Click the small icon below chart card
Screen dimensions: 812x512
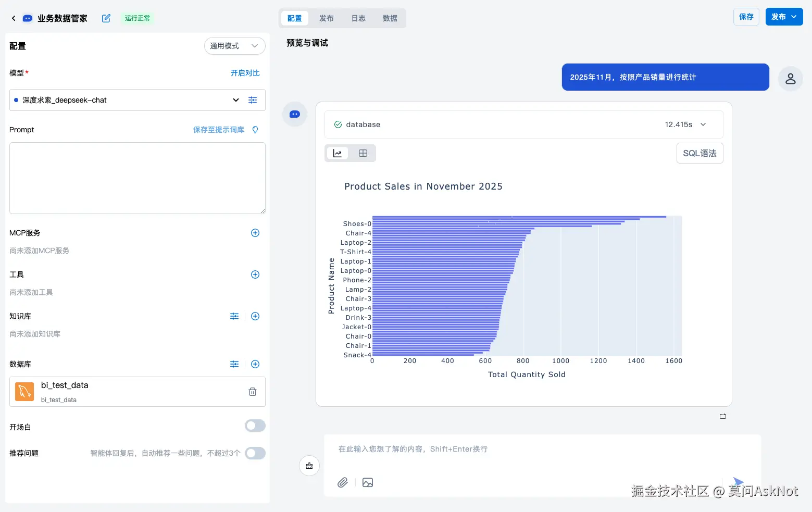(x=723, y=416)
